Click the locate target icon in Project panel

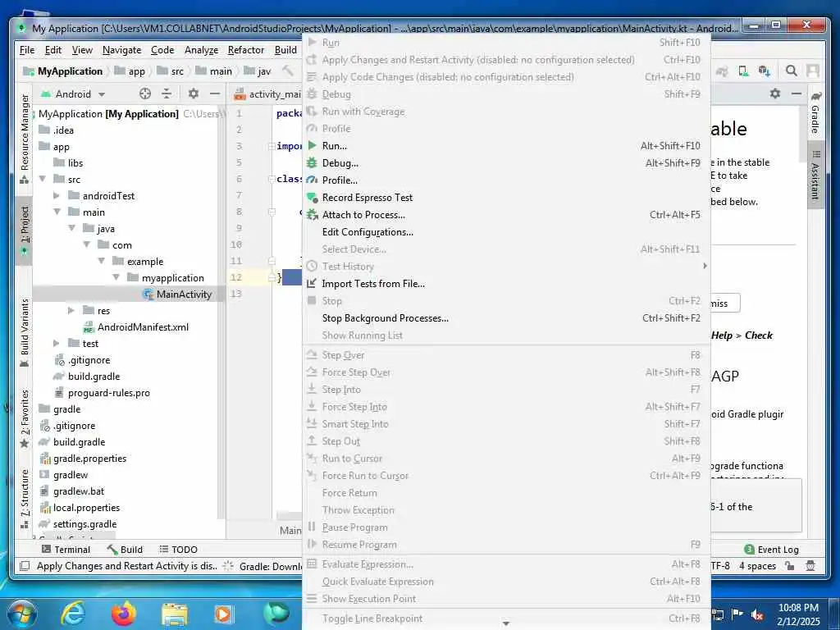click(x=145, y=94)
